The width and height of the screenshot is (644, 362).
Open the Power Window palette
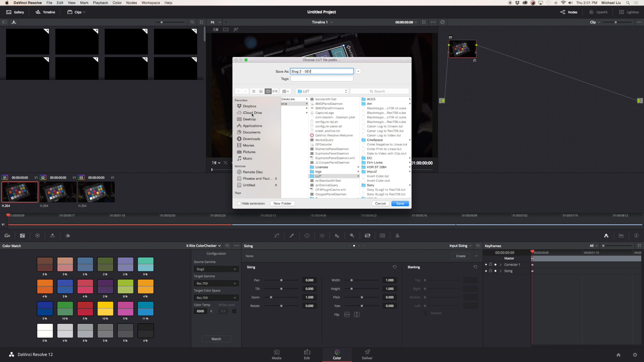307,236
